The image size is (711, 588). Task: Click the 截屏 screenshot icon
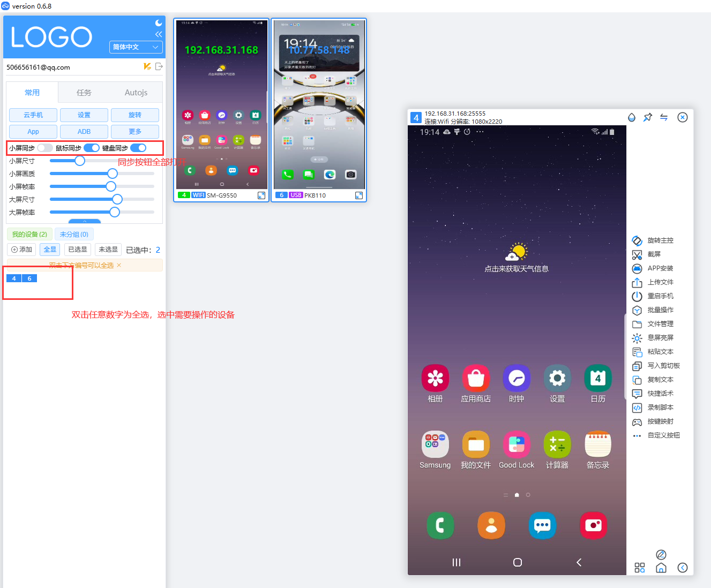tap(637, 255)
